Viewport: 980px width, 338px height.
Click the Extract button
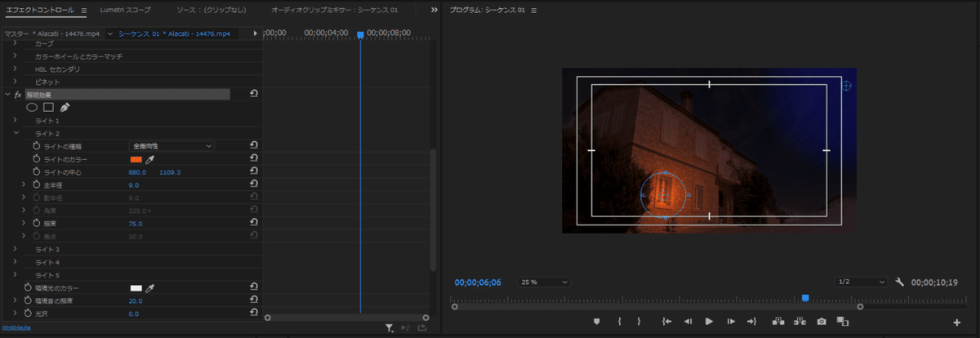pos(800,322)
